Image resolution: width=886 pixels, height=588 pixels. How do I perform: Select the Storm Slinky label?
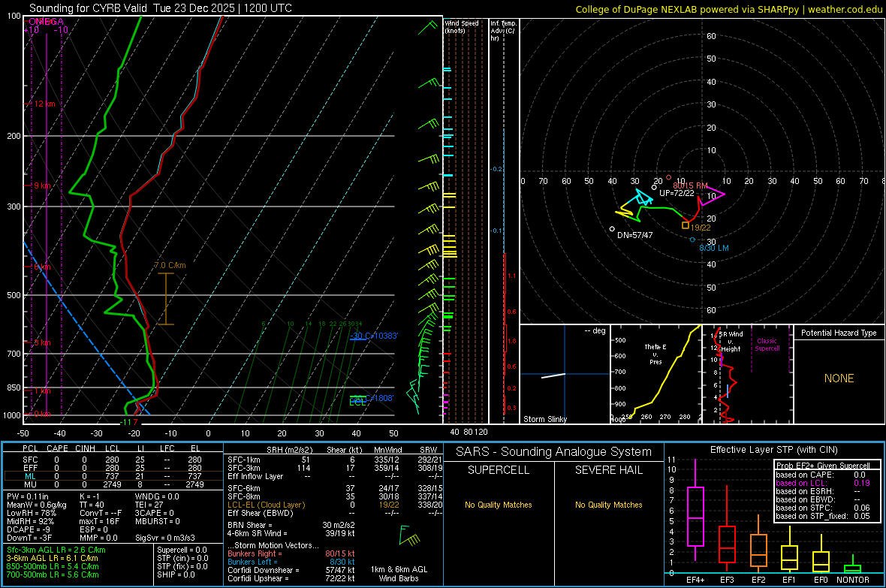pyautogui.click(x=544, y=419)
